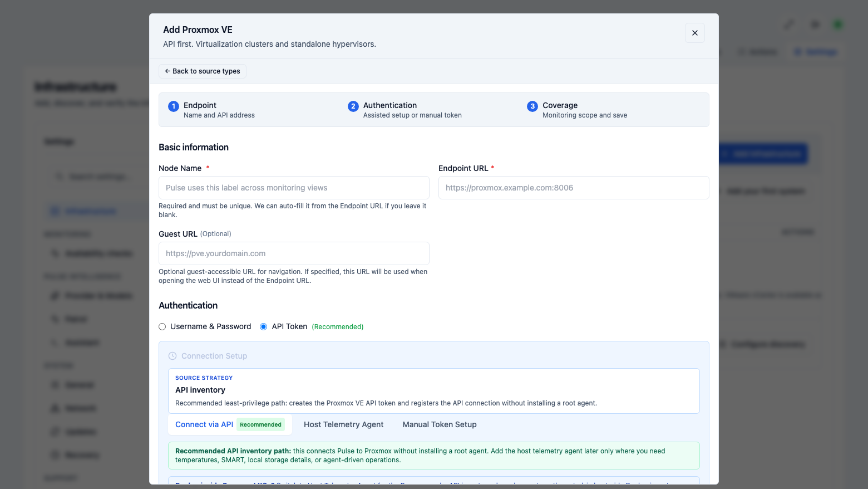Select step 1 Endpoint circle icon
The height and width of the screenshot is (489, 868).
174,106
